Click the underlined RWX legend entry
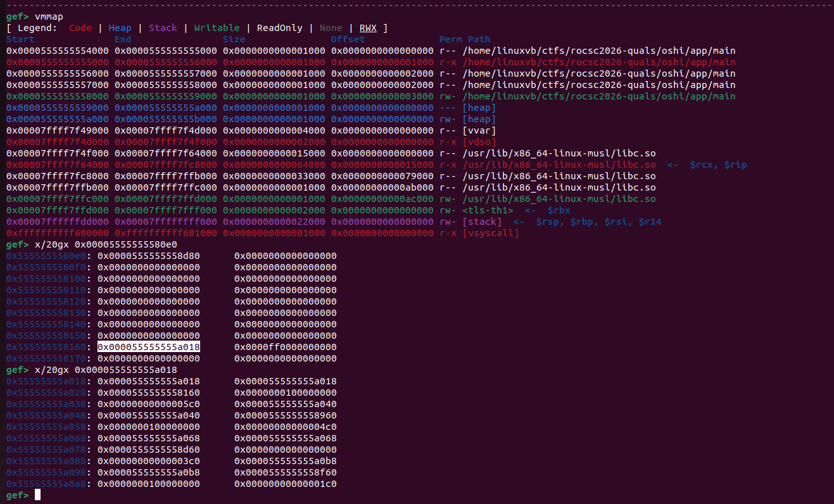Image resolution: width=834 pixels, height=504 pixels. [367, 28]
